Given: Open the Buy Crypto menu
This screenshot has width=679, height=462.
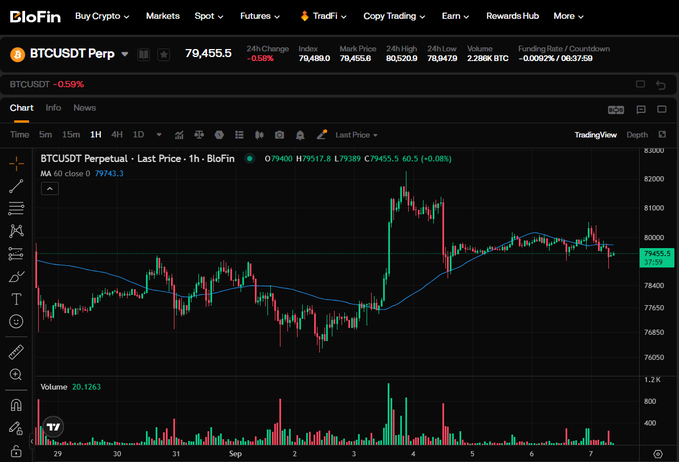Looking at the screenshot, I should 102,16.
